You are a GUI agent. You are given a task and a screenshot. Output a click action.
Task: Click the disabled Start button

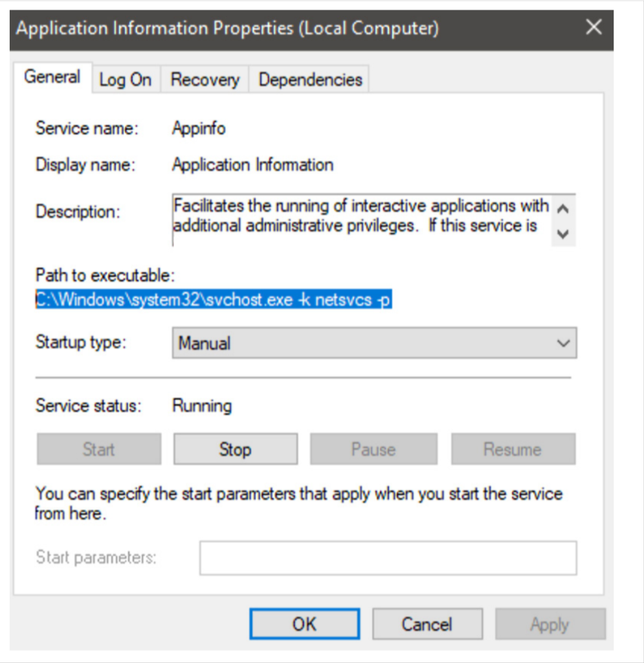(x=98, y=448)
